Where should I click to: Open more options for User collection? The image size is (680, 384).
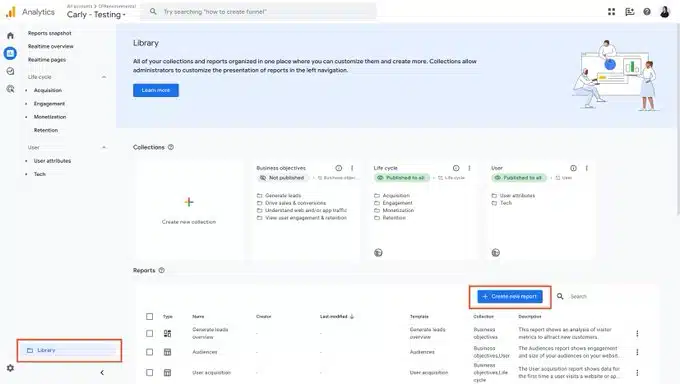pos(587,168)
